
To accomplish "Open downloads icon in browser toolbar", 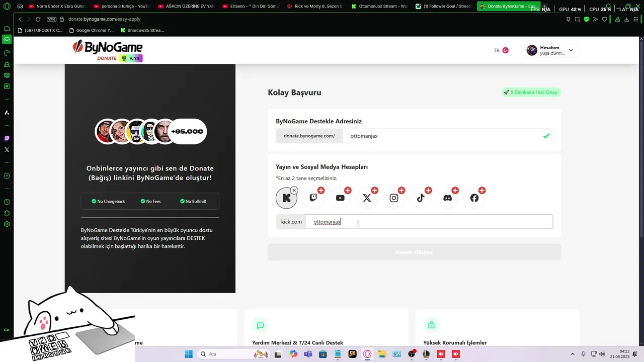I will tap(626, 19).
